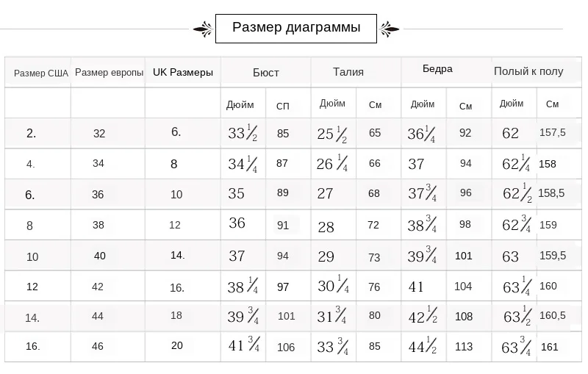The height and width of the screenshot is (374, 588).
Task: Click the Полый к полу header
Action: pos(528,71)
